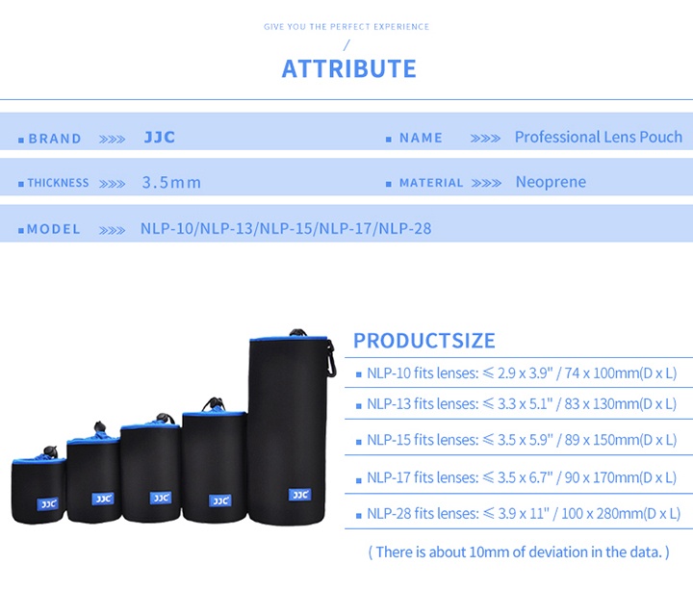This screenshot has width=693, height=616.
Task: Select the Neoprene material value
Action: click(550, 182)
